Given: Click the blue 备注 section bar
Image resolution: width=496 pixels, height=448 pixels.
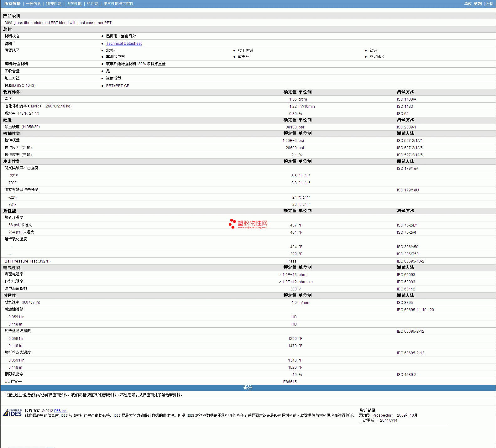Looking at the screenshot, I should tap(248, 388).
